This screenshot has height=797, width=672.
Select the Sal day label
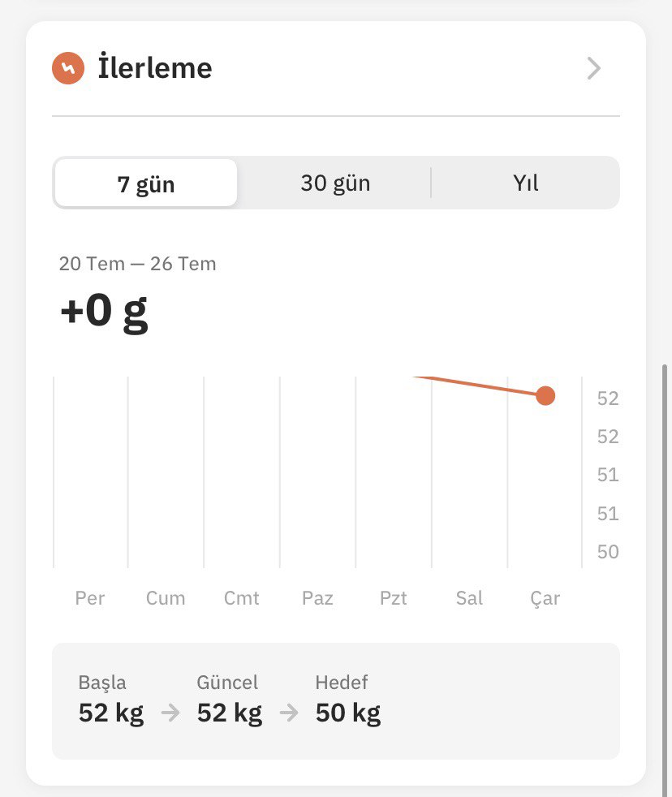[469, 597]
